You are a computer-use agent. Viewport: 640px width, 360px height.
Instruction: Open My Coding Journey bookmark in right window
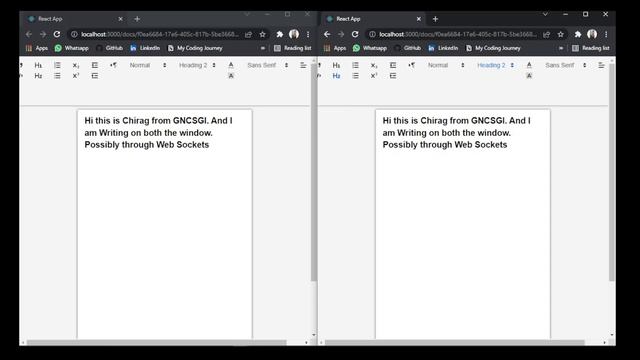(493, 48)
